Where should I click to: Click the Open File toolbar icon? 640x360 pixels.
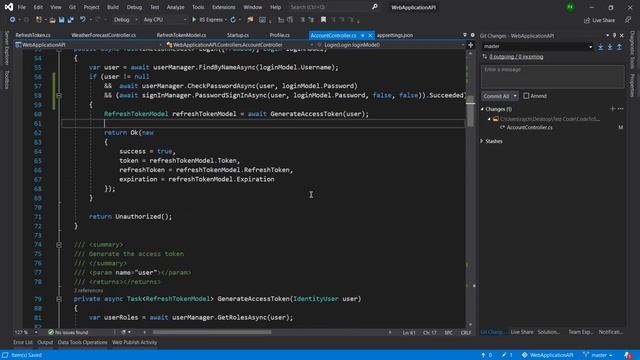52,20
